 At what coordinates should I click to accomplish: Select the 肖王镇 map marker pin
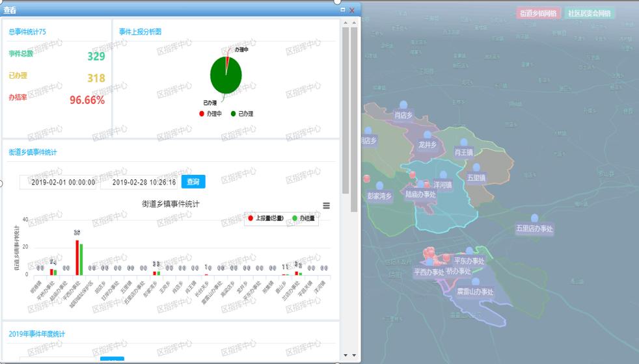[464, 142]
